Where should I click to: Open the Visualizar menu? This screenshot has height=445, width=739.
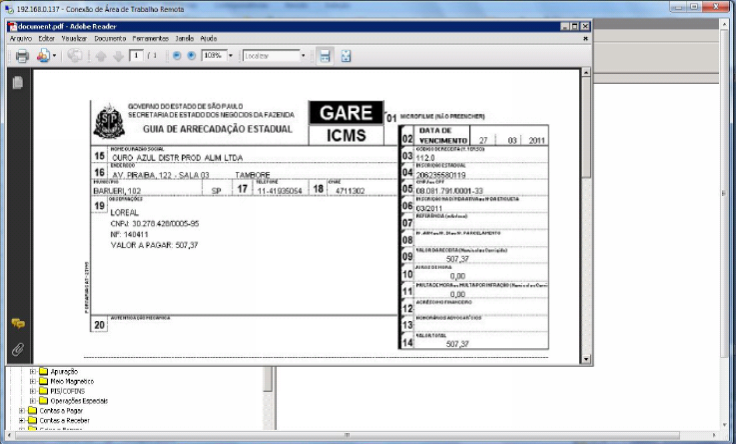tap(74, 39)
